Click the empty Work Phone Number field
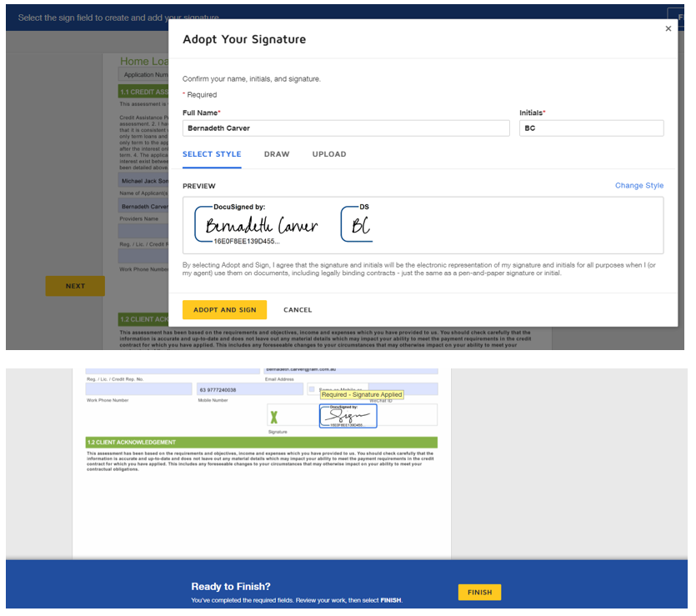Screen dimensions: 696x616 [138, 389]
